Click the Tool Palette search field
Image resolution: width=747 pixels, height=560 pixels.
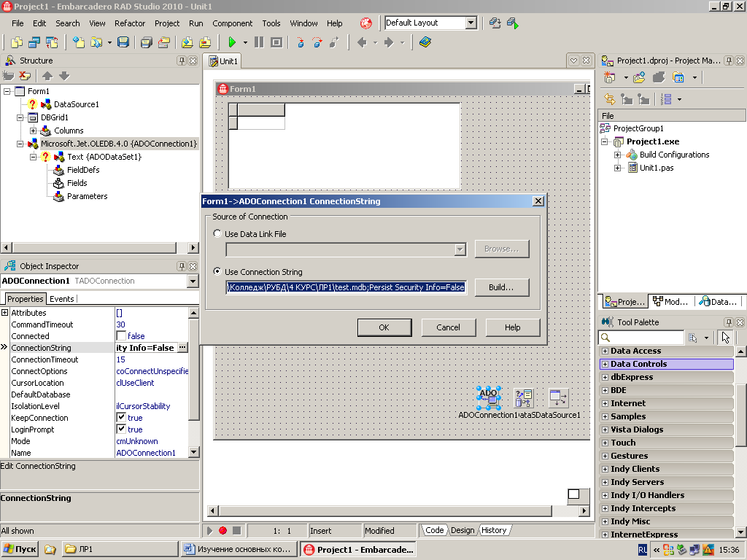(x=641, y=338)
